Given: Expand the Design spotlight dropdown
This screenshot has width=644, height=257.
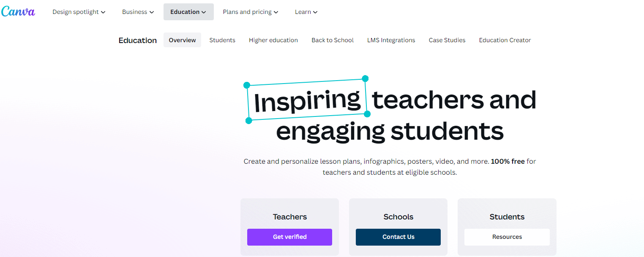Looking at the screenshot, I should 79,12.
